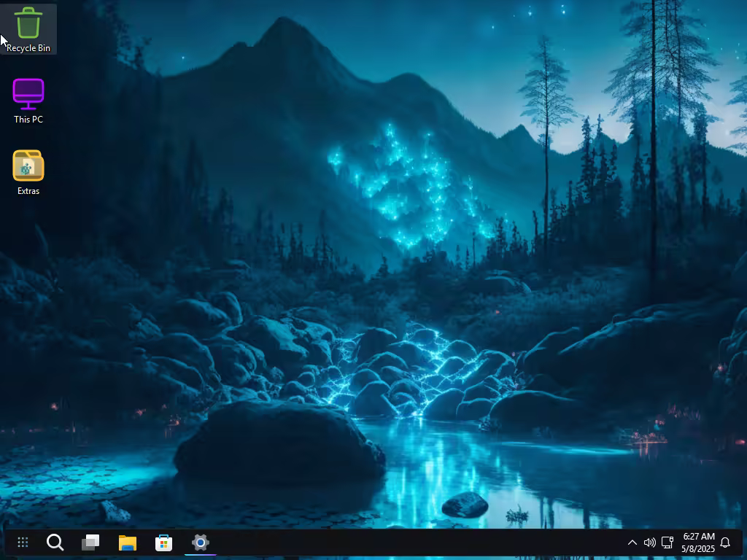Viewport: 747px width, 560px height.
Task: Select the This PC desktop icon
Action: (x=28, y=94)
